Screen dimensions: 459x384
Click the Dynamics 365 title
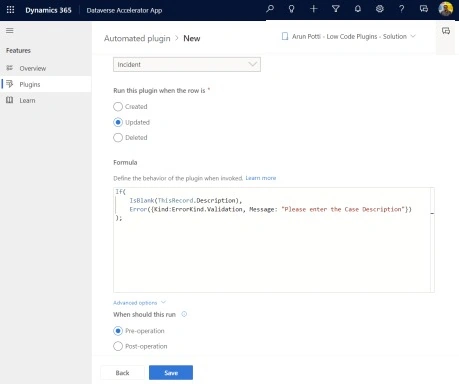(48, 10)
